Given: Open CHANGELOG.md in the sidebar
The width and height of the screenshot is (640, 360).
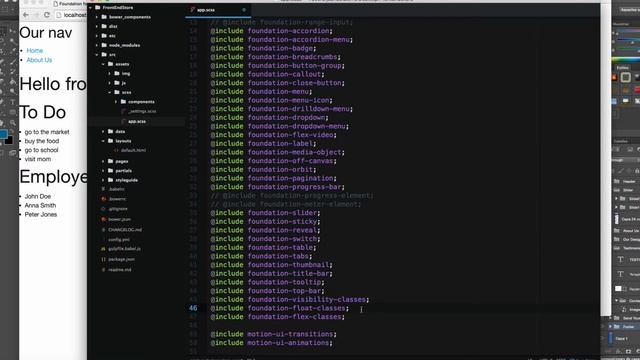Looking at the screenshot, I should coord(125,230).
